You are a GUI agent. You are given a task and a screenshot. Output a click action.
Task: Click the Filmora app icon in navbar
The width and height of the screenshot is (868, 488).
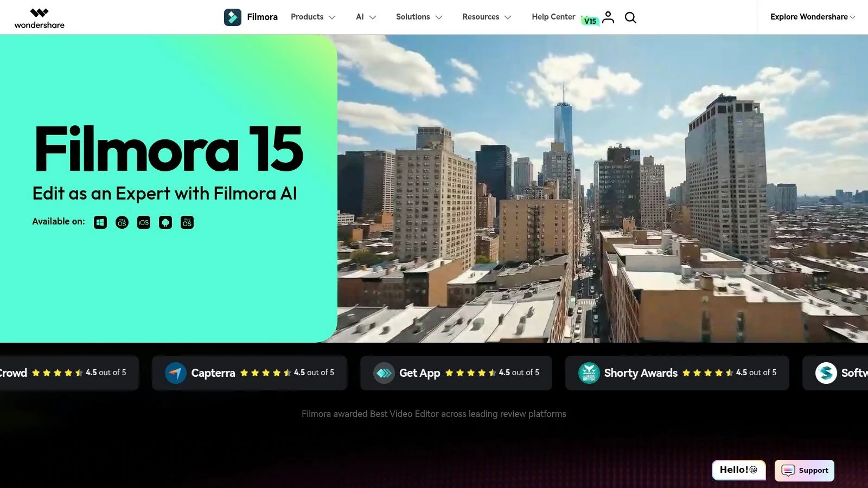click(233, 17)
